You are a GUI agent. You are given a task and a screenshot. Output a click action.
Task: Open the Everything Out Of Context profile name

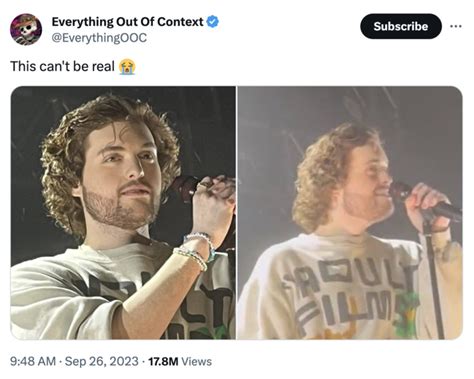tap(127, 22)
